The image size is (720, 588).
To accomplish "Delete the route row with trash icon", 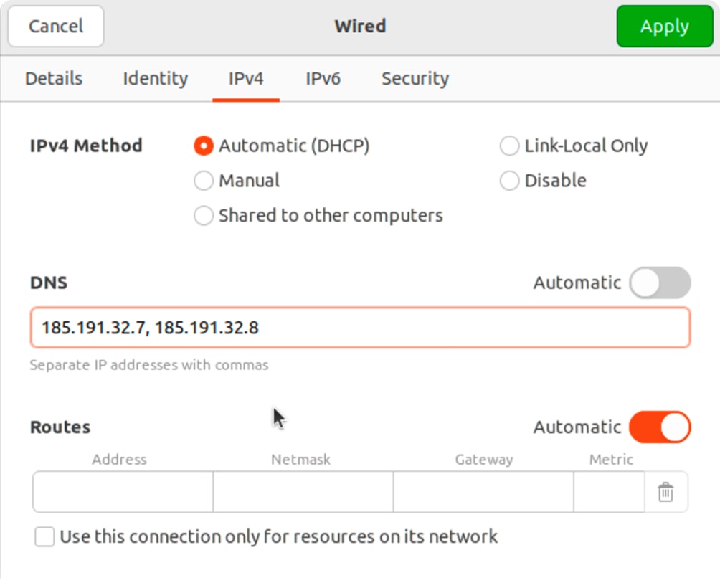I will tap(665, 492).
